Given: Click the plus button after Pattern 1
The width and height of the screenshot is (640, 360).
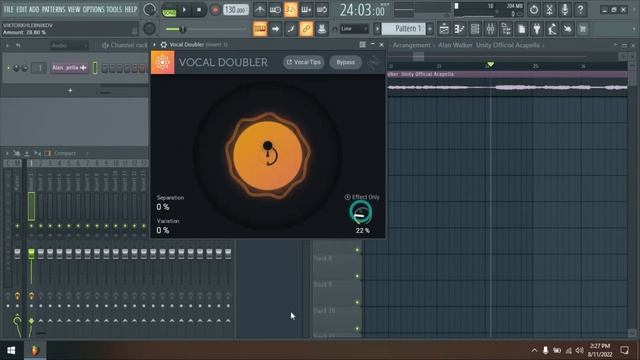Looking at the screenshot, I should tap(430, 29).
